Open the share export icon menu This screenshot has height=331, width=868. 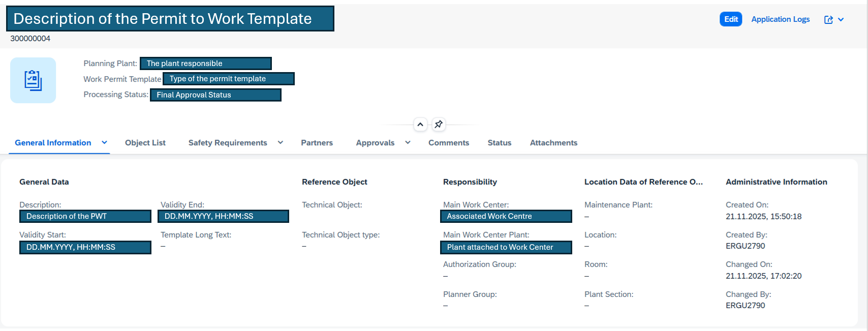click(828, 19)
